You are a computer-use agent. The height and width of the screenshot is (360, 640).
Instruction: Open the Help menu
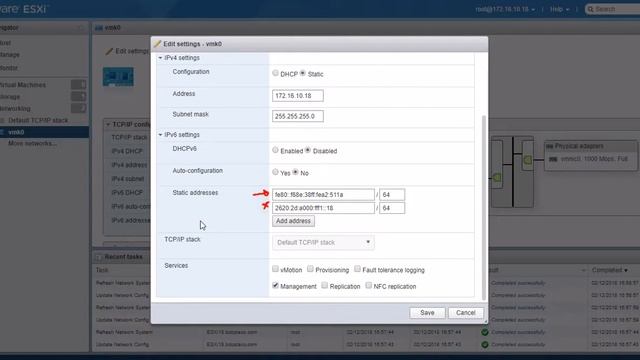(x=559, y=9)
